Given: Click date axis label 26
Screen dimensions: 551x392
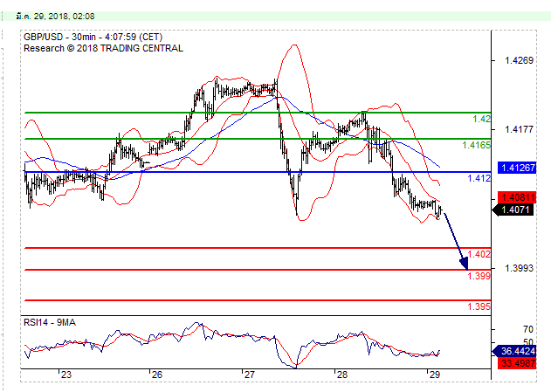Looking at the screenshot, I should point(157,375).
